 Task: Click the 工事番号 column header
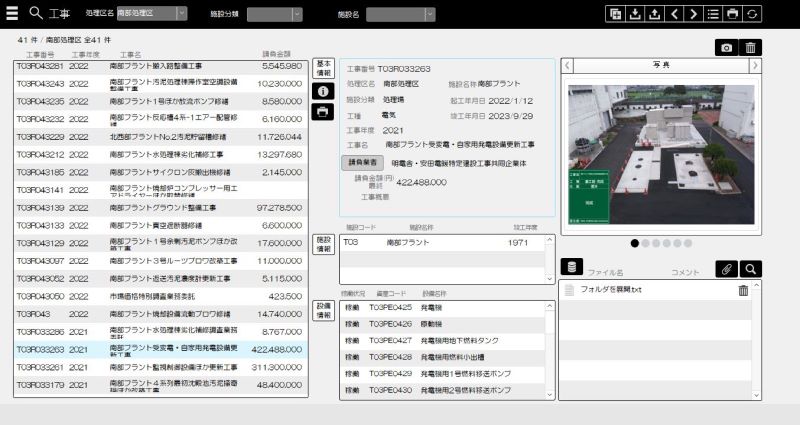[40, 54]
